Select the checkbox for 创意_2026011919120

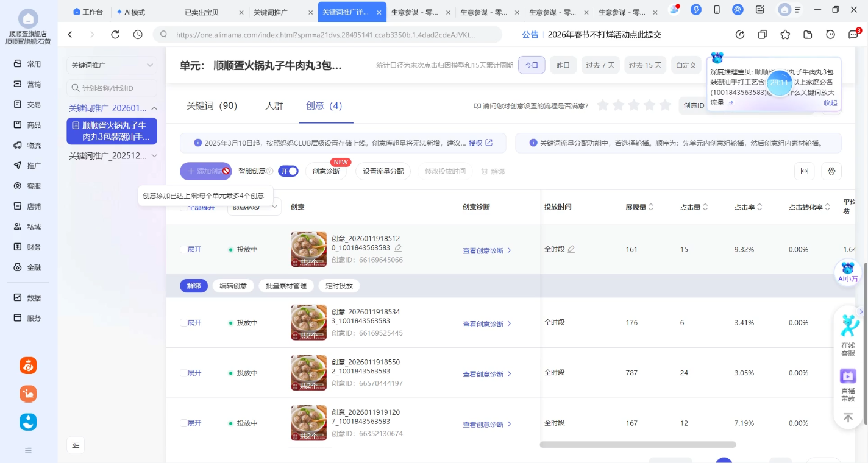pos(182,423)
